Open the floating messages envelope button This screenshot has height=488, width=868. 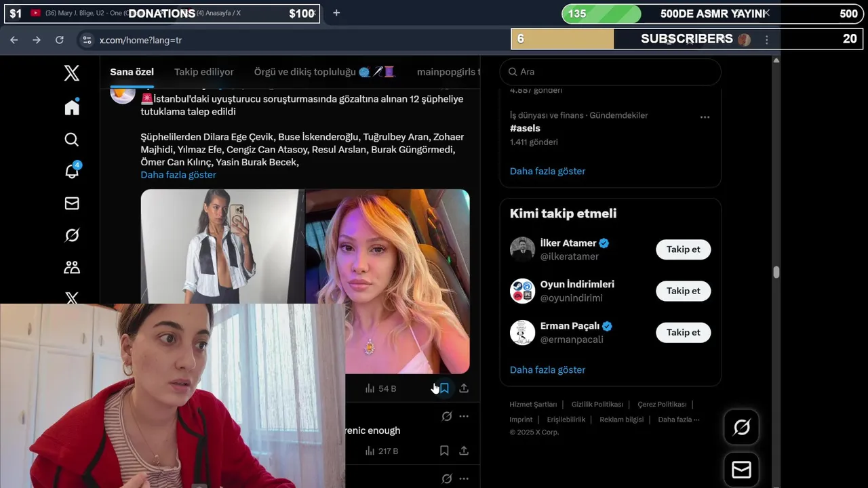tap(741, 470)
